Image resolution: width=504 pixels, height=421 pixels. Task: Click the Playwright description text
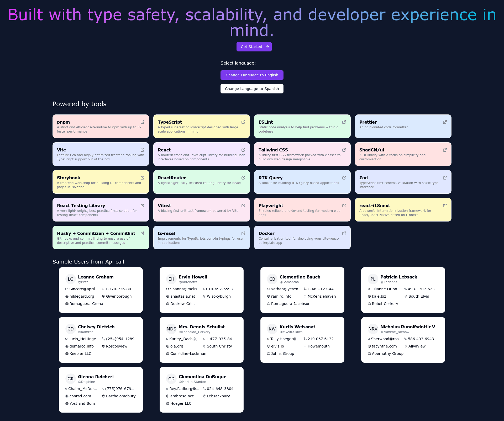coord(300,213)
